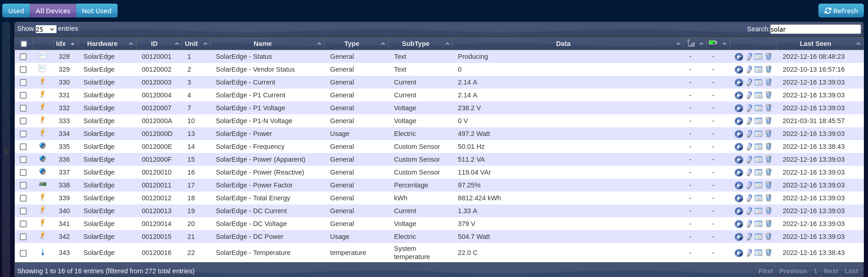
Task: Click the lightning icon for device 330
Action: [x=42, y=81]
